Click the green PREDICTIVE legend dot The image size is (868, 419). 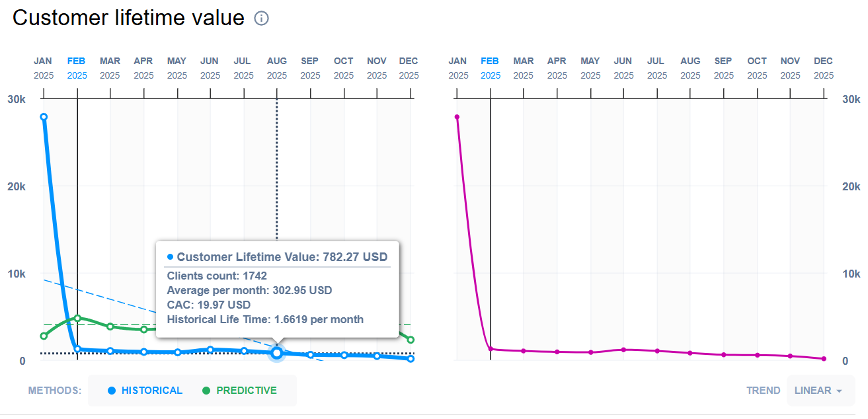tap(206, 391)
